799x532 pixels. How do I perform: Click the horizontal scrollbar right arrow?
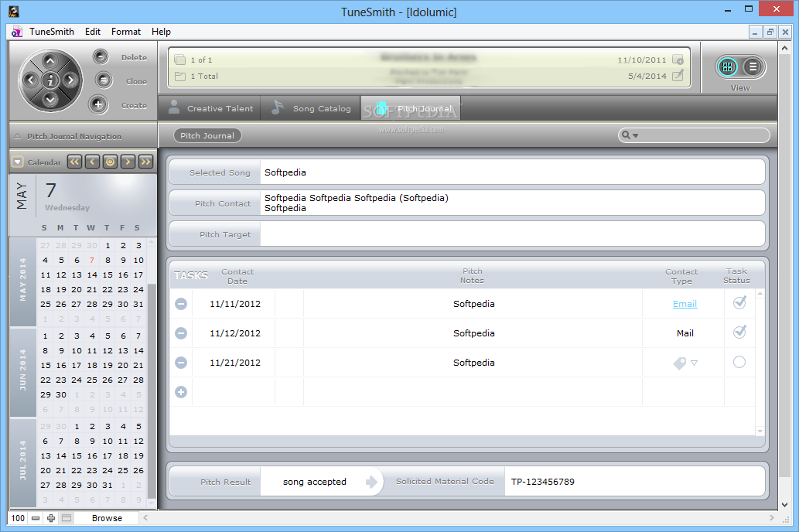[x=771, y=518]
